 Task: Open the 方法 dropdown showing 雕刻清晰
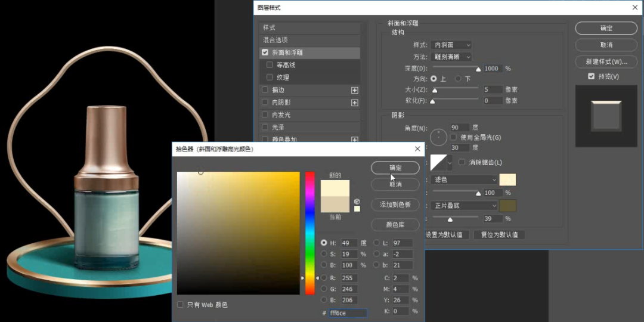(451, 57)
